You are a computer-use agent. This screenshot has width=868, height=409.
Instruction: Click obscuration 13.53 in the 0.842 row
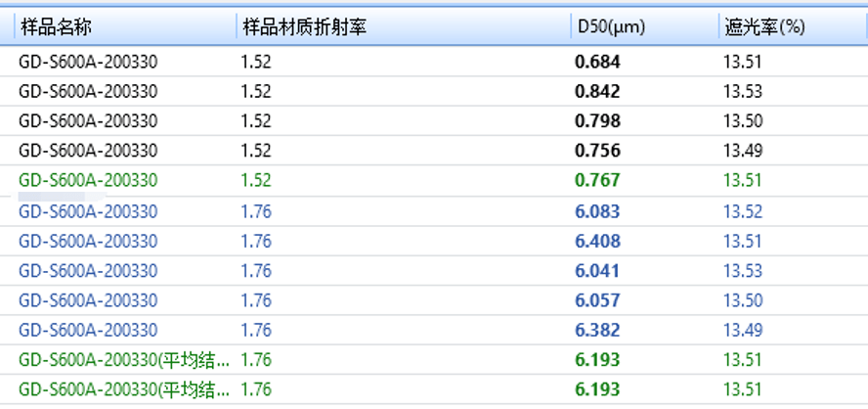point(742,92)
